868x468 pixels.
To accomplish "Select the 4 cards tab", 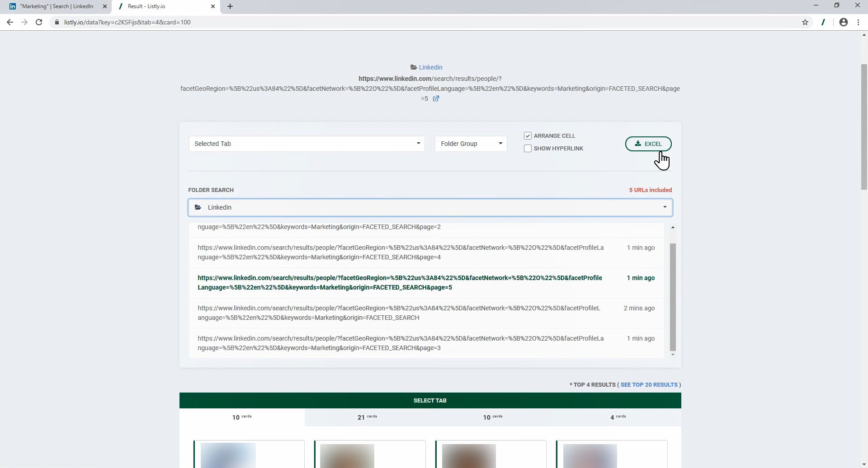I will tap(618, 417).
